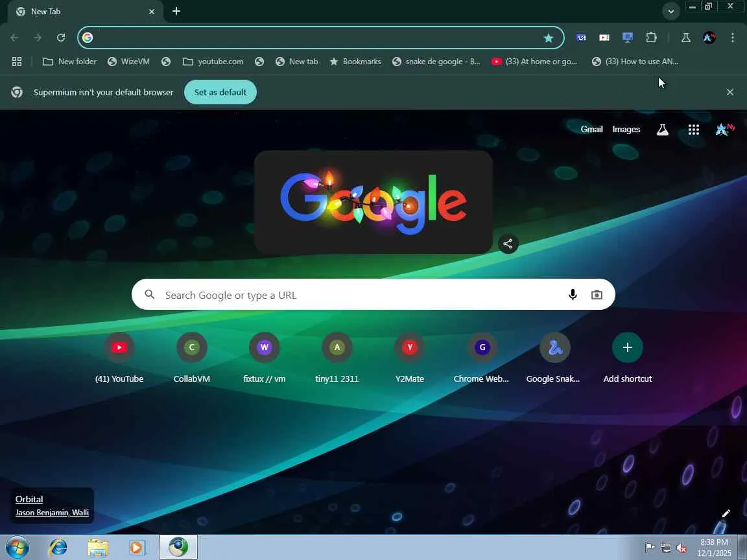
Task: Click the browser forward arrow
Action: 38,38
